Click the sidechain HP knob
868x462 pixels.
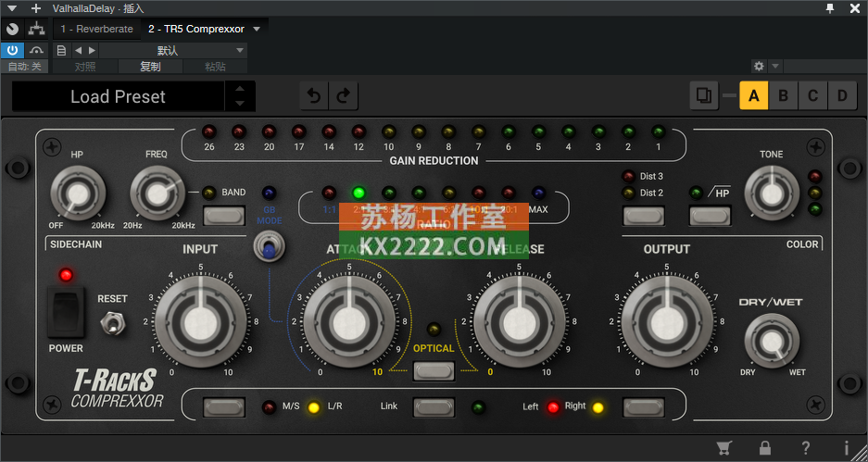(x=78, y=194)
